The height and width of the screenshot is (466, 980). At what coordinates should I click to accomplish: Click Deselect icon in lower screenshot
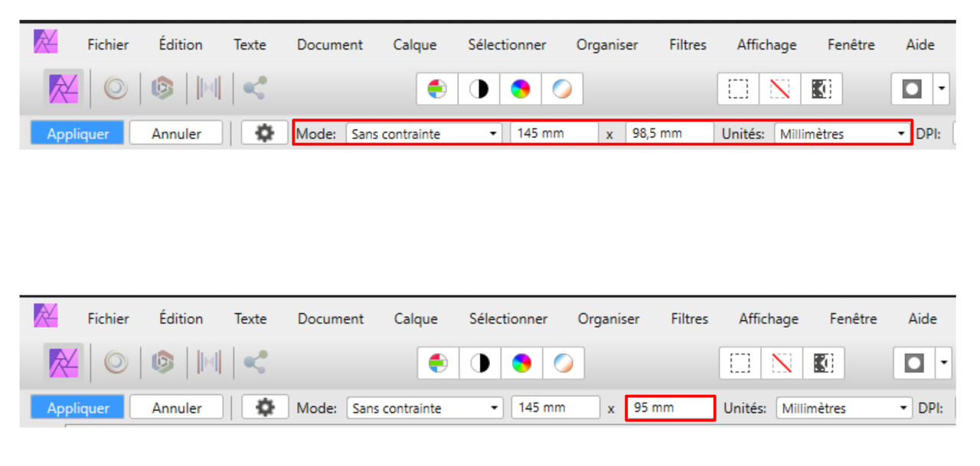point(782,363)
